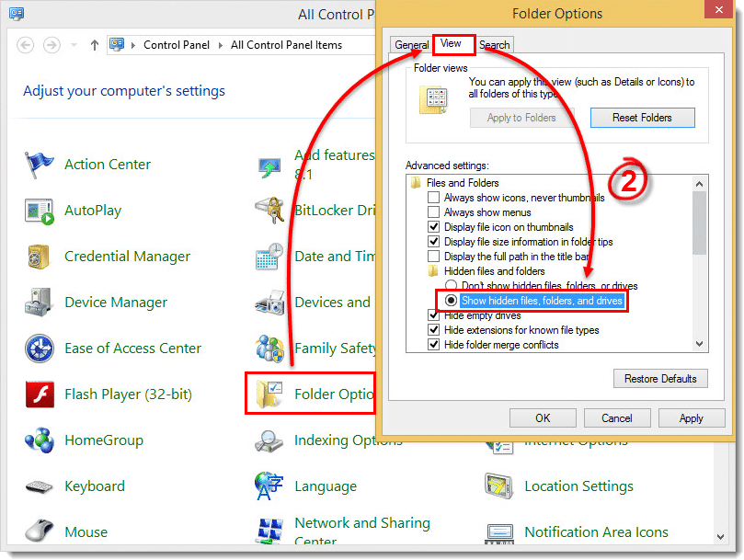Open the BitLocker Drive Encryption icon

click(x=269, y=211)
